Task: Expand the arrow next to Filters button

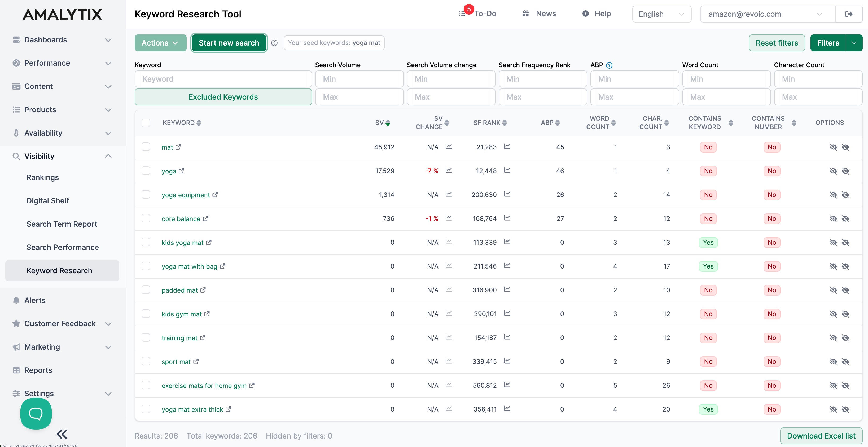Action: [854, 43]
